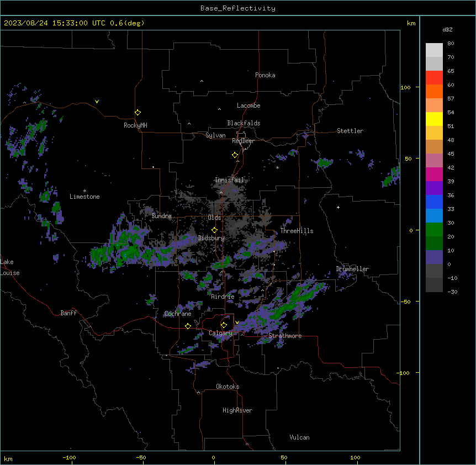
Task: Click the Vulcan label
Action: click(300, 437)
